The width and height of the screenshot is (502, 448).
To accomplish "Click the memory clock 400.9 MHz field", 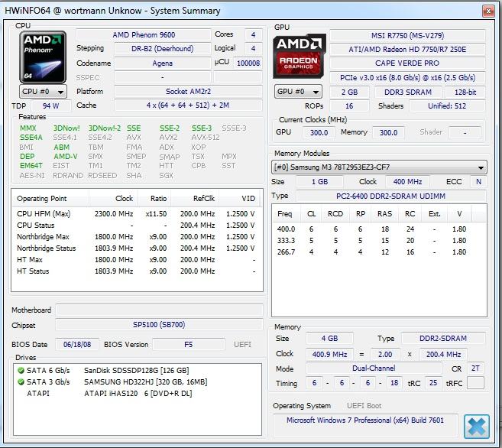I will click(x=329, y=355).
